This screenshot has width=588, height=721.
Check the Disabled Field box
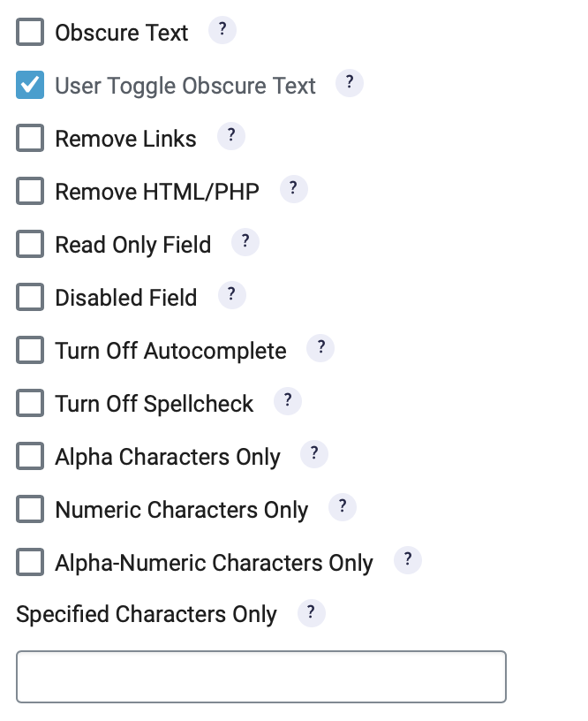click(29, 297)
